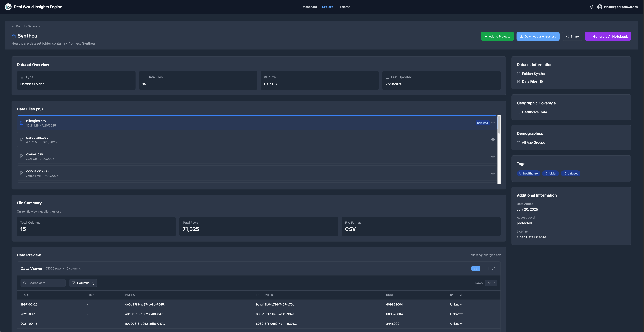Click the Search data input field
Screen dimensions: 644x332
43,283
